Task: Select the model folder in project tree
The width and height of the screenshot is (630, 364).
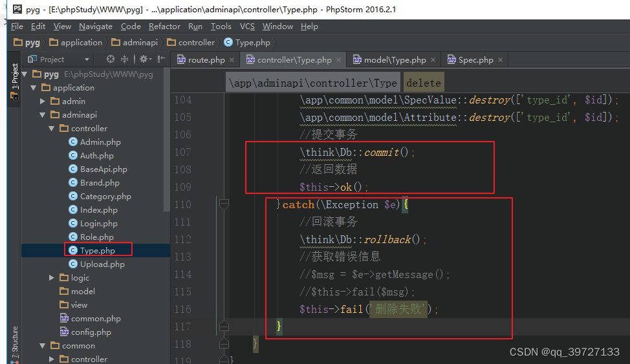Action: 77,292
